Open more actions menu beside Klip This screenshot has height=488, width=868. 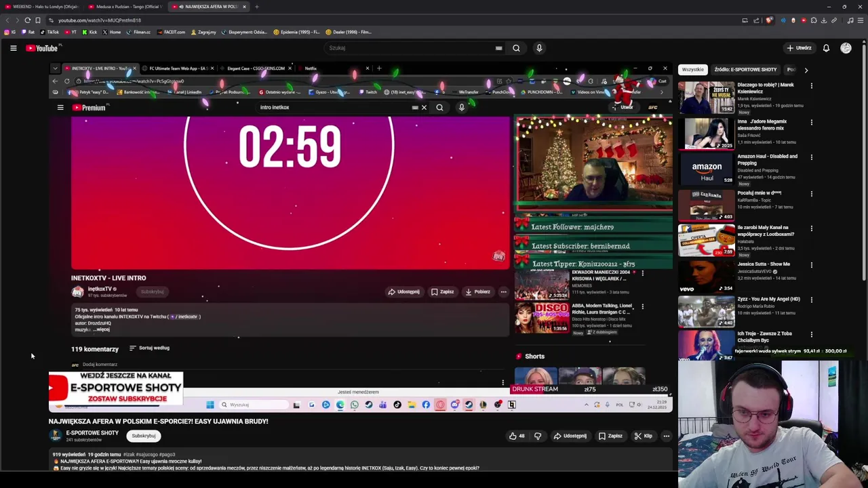tap(667, 436)
